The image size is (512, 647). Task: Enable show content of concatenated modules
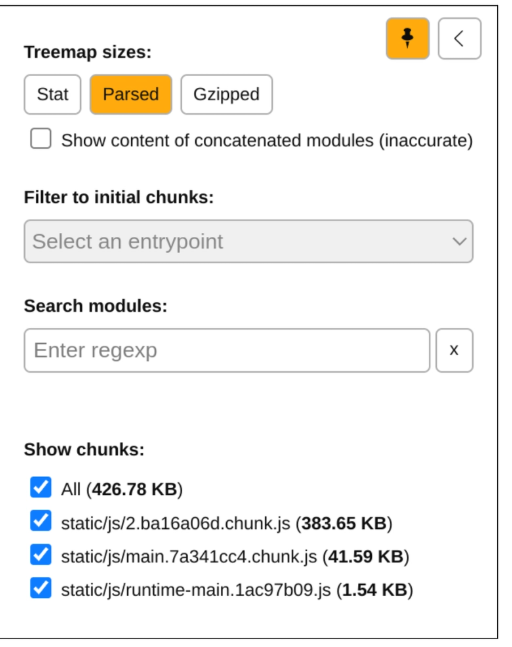(x=41, y=138)
